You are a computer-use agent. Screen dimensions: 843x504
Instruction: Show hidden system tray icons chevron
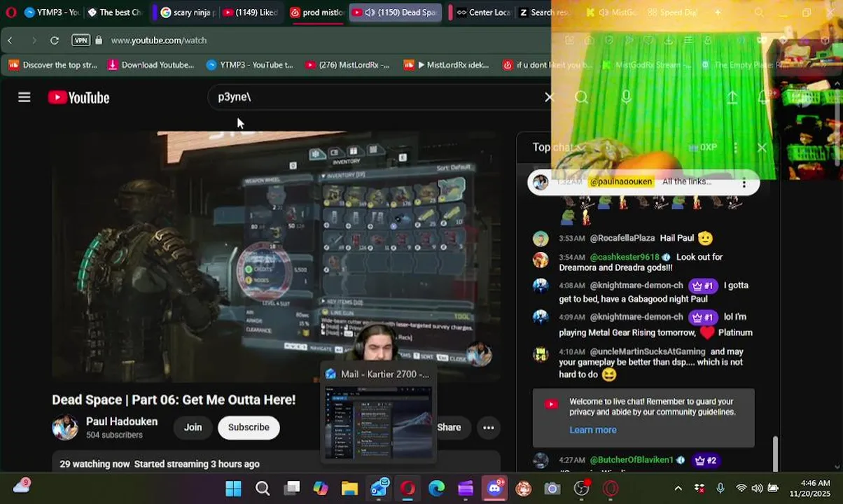coord(678,488)
